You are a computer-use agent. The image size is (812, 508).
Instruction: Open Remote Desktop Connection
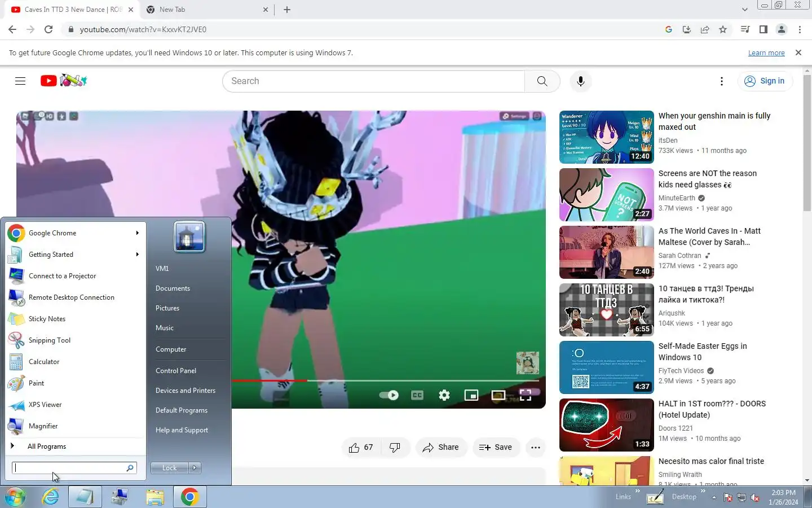[x=74, y=297]
